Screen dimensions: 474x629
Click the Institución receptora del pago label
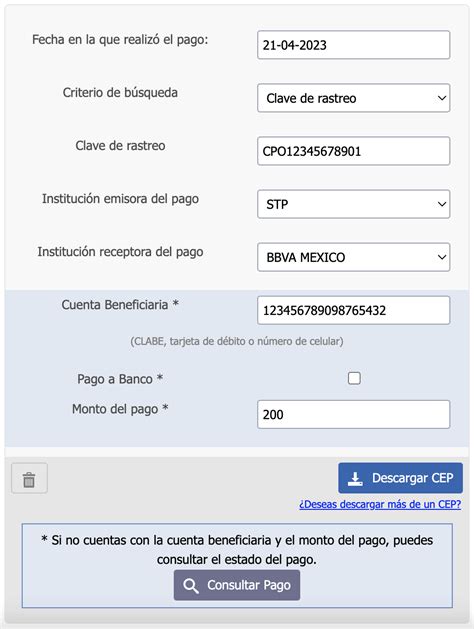click(120, 252)
